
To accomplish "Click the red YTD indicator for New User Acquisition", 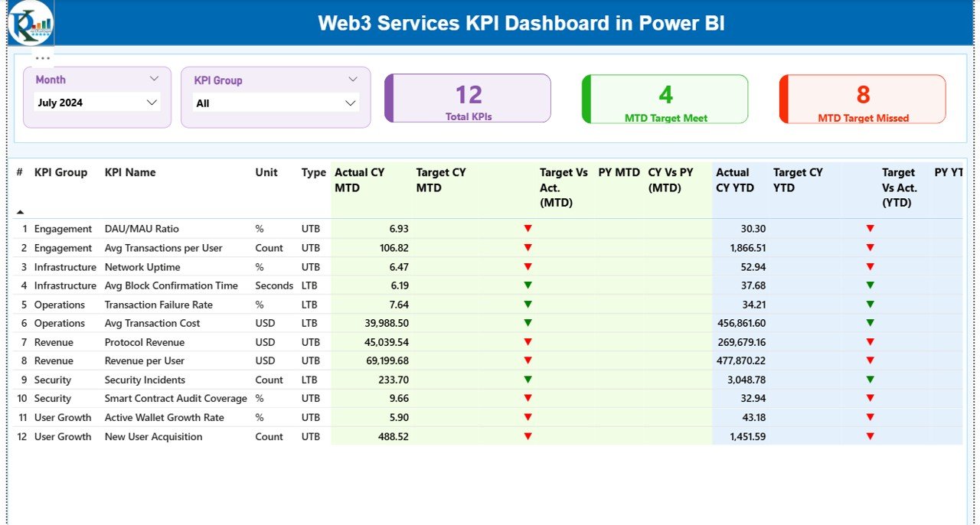I will click(869, 436).
